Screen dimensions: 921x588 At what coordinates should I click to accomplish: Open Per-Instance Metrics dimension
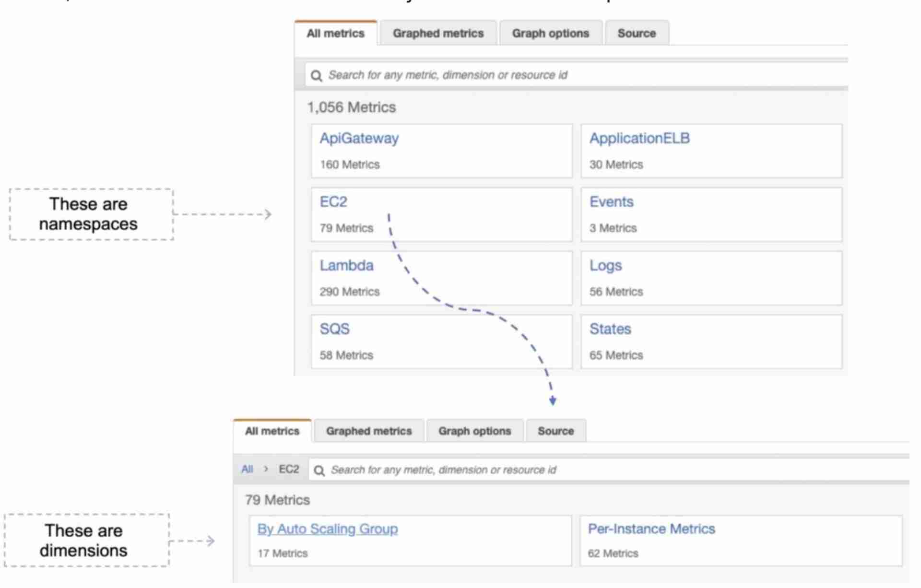(651, 529)
